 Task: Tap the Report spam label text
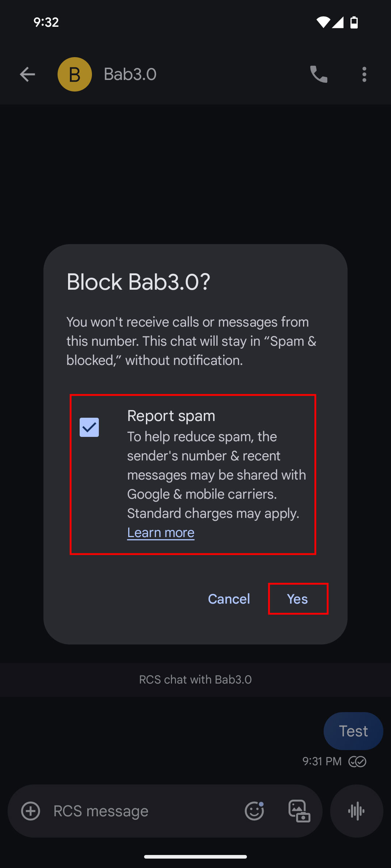pos(171,416)
